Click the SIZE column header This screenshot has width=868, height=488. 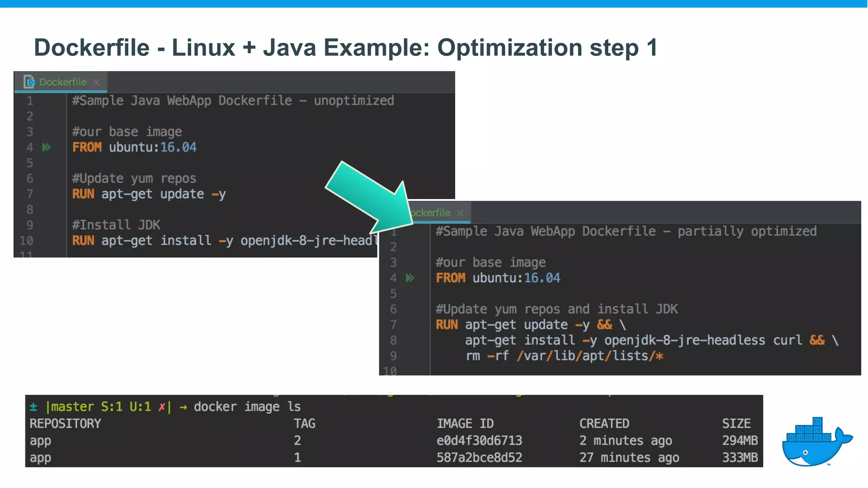pyautogui.click(x=736, y=424)
